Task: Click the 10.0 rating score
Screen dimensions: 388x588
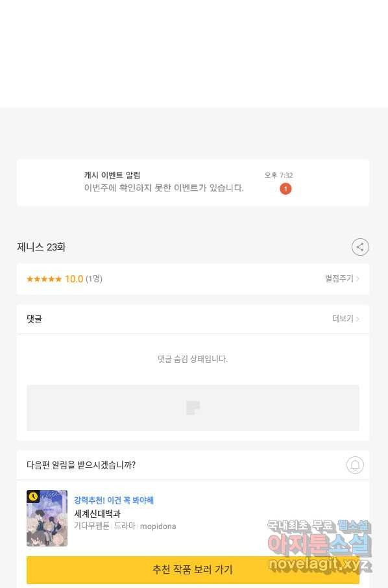Action: [x=74, y=279]
